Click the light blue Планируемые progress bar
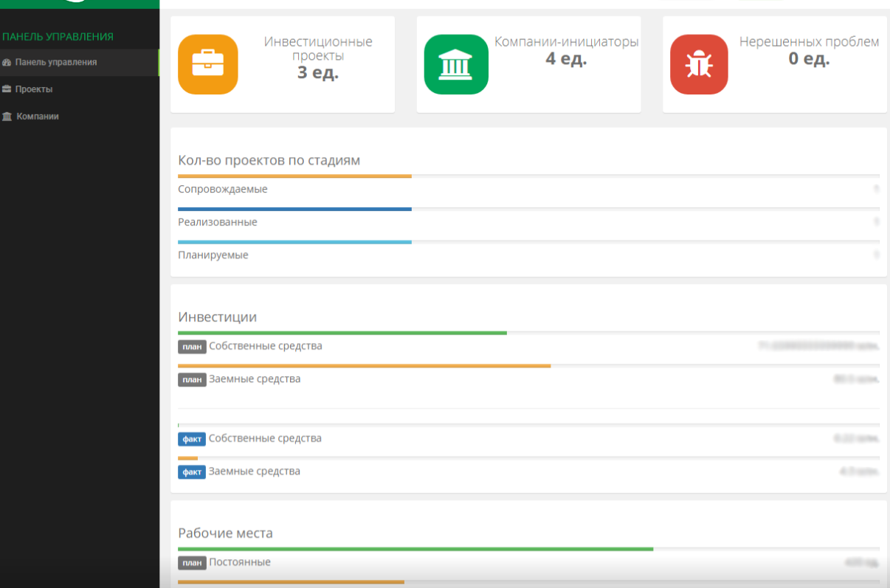 click(294, 242)
